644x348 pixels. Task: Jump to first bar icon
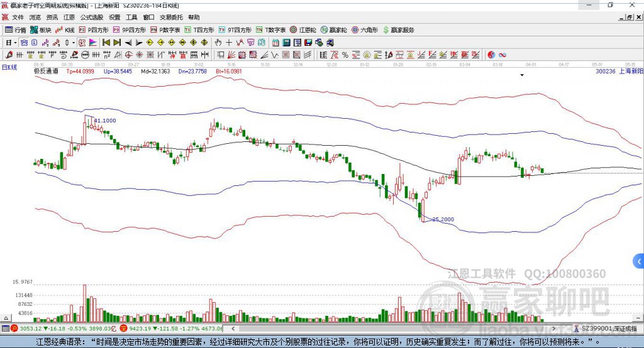(x=106, y=43)
